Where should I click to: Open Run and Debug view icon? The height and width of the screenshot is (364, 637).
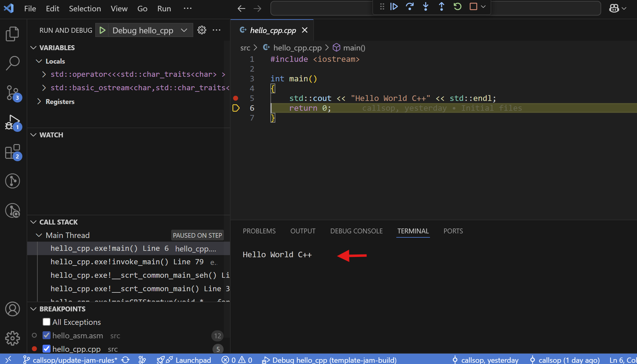coord(13,122)
